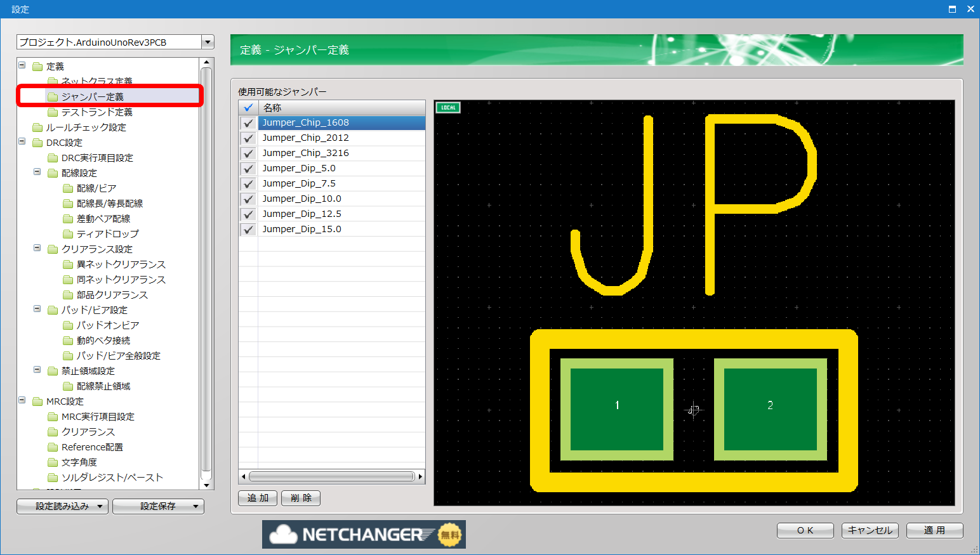Collapse the DRC設定 tree node
980x555 pixels.
click(x=22, y=141)
